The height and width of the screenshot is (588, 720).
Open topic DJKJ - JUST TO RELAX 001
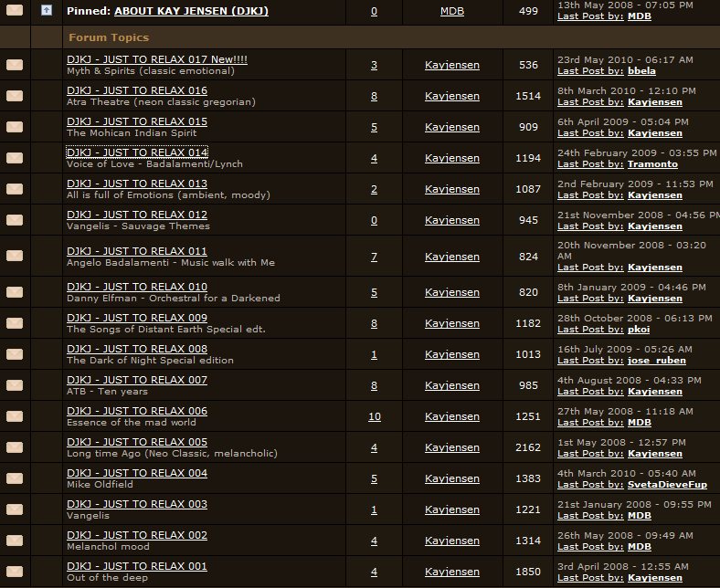pos(137,566)
